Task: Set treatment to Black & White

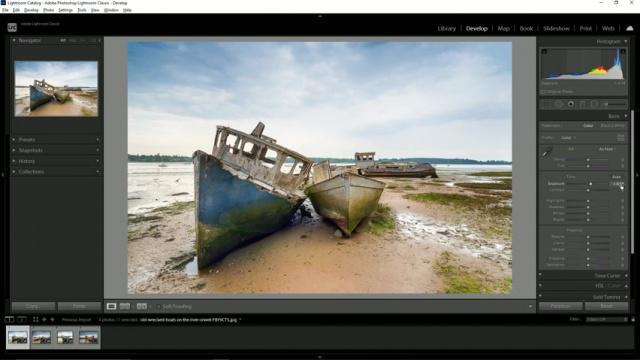Action: pyautogui.click(x=613, y=126)
